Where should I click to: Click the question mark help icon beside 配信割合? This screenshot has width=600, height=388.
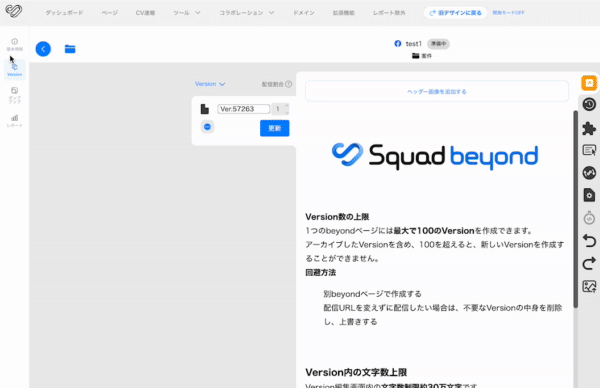point(289,84)
